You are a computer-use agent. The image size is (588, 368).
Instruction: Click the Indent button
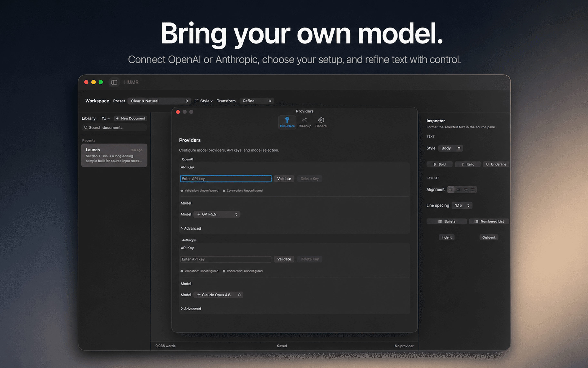click(447, 238)
